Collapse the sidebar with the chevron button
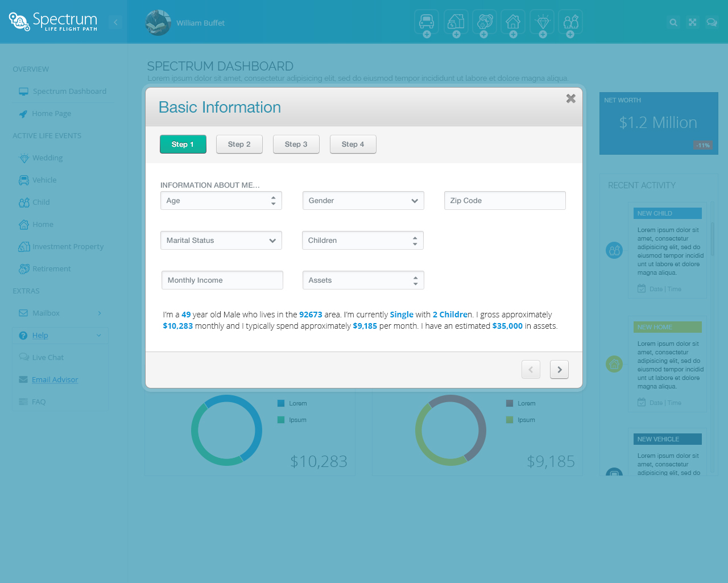Viewport: 728px width, 583px height. (115, 23)
